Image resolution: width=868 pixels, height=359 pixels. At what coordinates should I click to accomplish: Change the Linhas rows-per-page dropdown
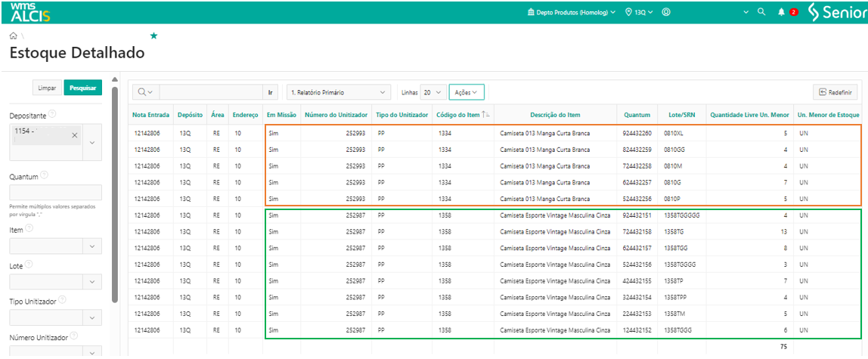point(432,92)
